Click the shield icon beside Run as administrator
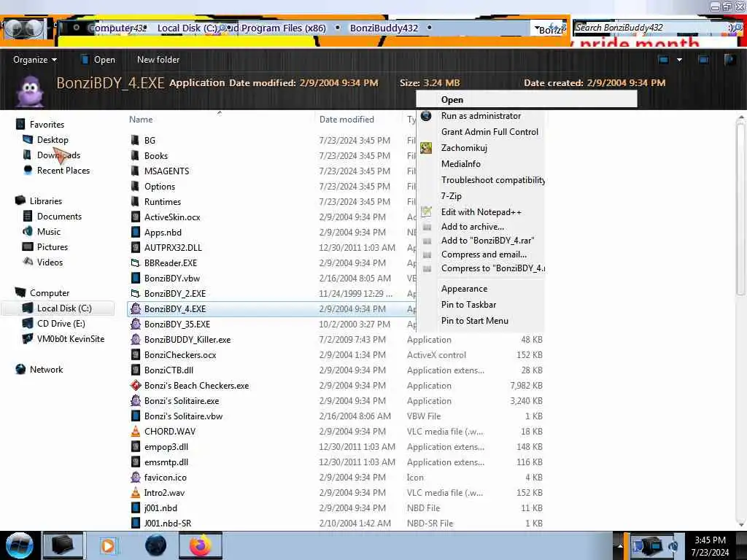Image resolution: width=747 pixels, height=560 pixels. (x=426, y=116)
